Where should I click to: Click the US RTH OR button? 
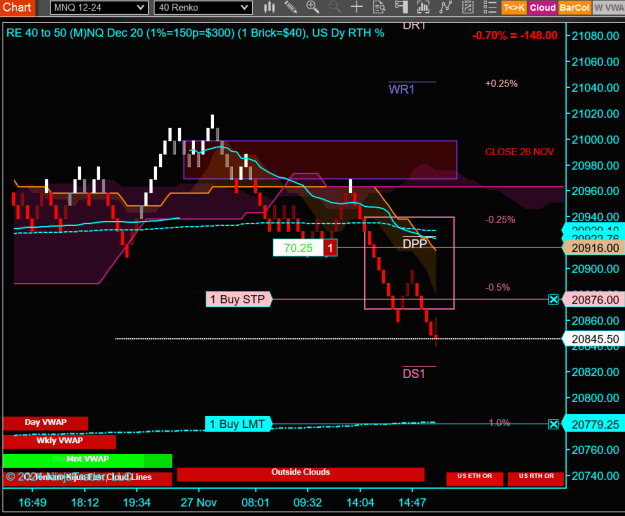point(536,479)
